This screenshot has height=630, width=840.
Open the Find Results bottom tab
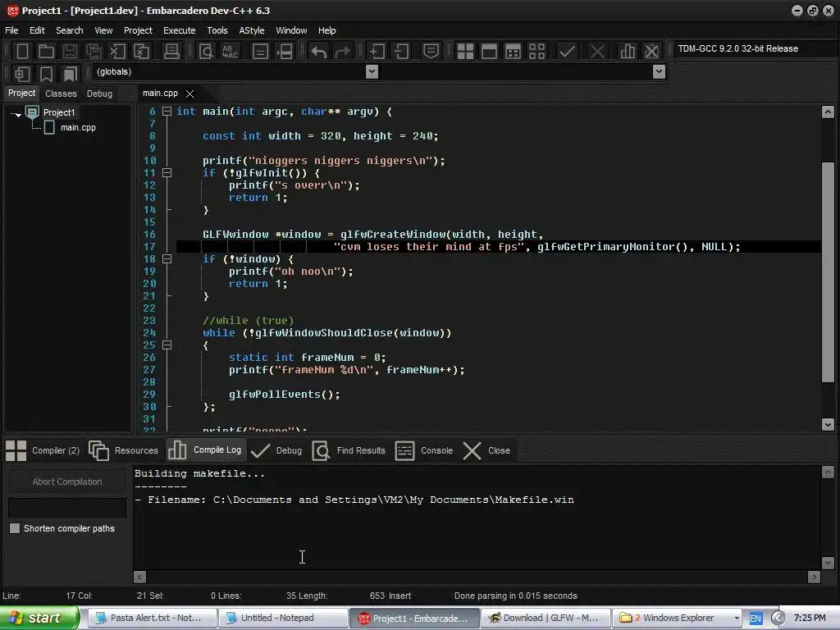tap(349, 450)
